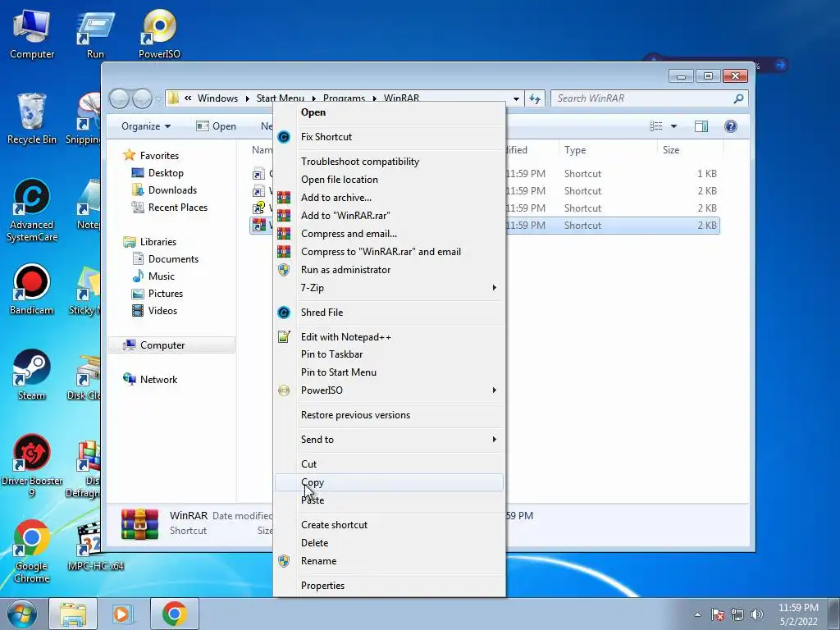Select Shred File option
The width and height of the screenshot is (840, 630).
tap(390, 313)
